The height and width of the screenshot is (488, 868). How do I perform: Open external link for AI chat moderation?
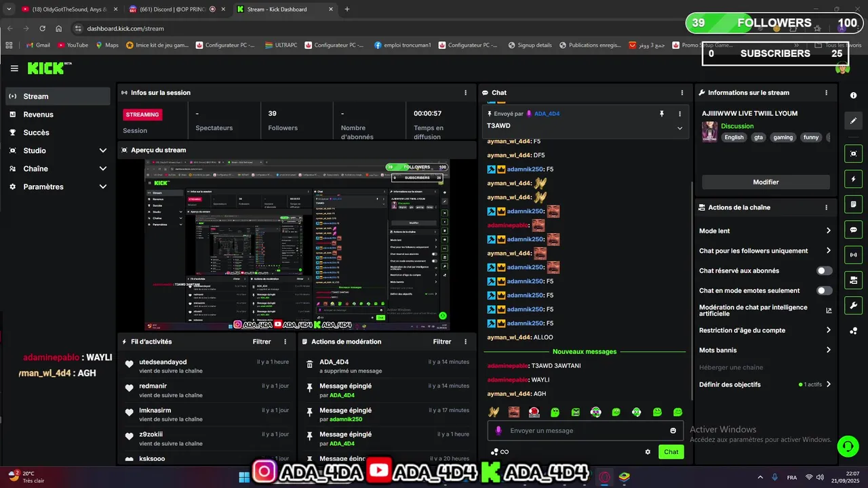(828, 310)
